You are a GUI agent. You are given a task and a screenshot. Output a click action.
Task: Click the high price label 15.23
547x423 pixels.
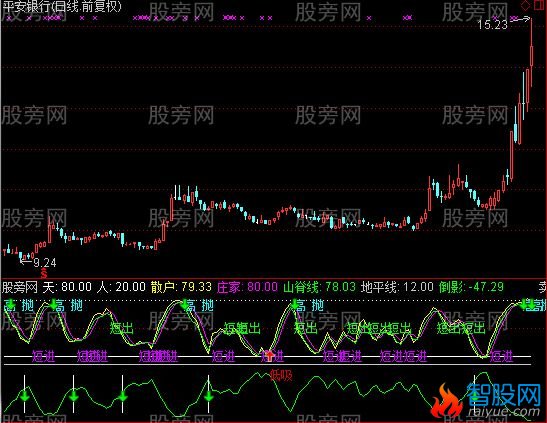click(x=492, y=24)
